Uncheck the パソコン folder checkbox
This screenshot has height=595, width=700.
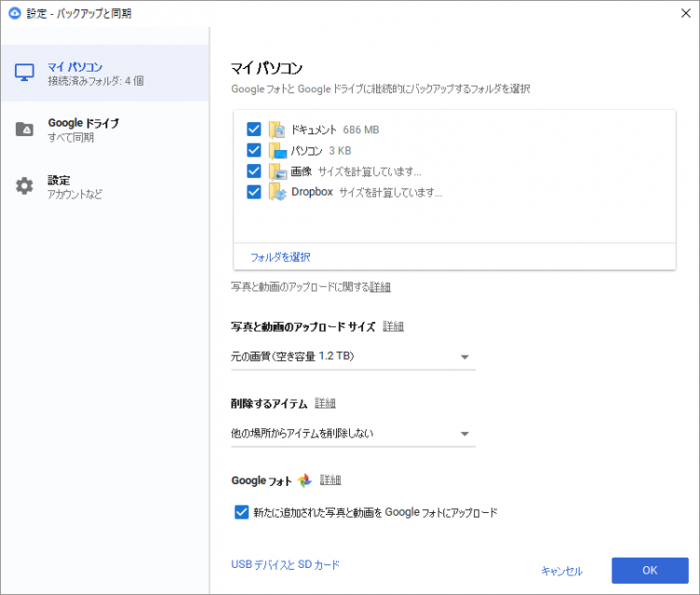[x=254, y=150]
